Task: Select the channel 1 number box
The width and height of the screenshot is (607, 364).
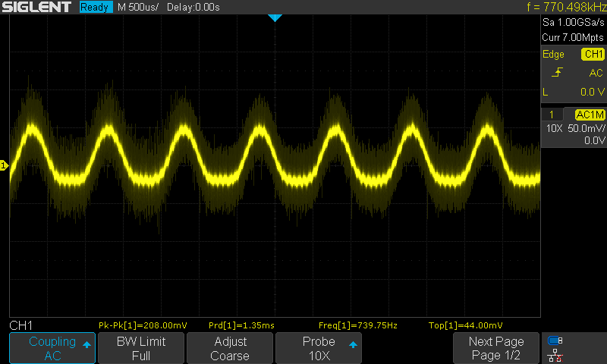Action: [552, 115]
